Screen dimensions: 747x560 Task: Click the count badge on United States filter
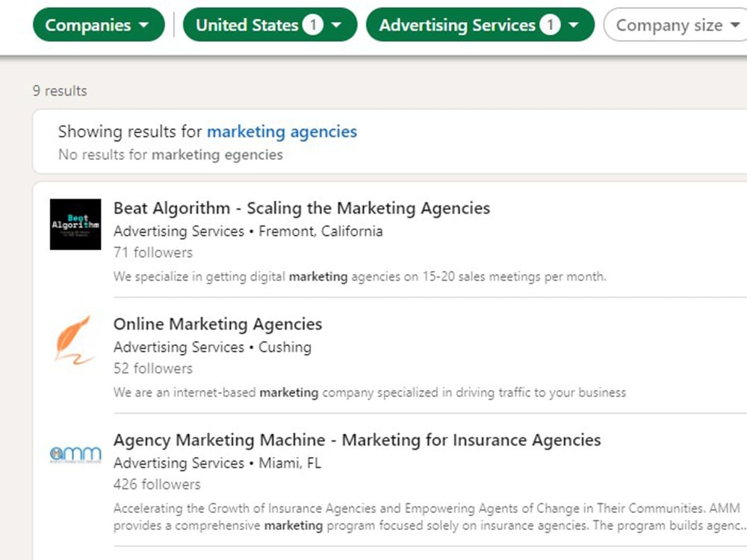pos(312,25)
